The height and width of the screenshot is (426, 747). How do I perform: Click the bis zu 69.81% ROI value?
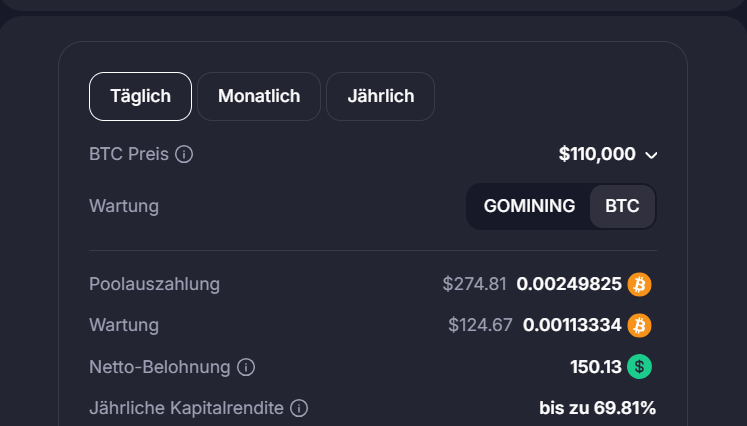pos(597,408)
